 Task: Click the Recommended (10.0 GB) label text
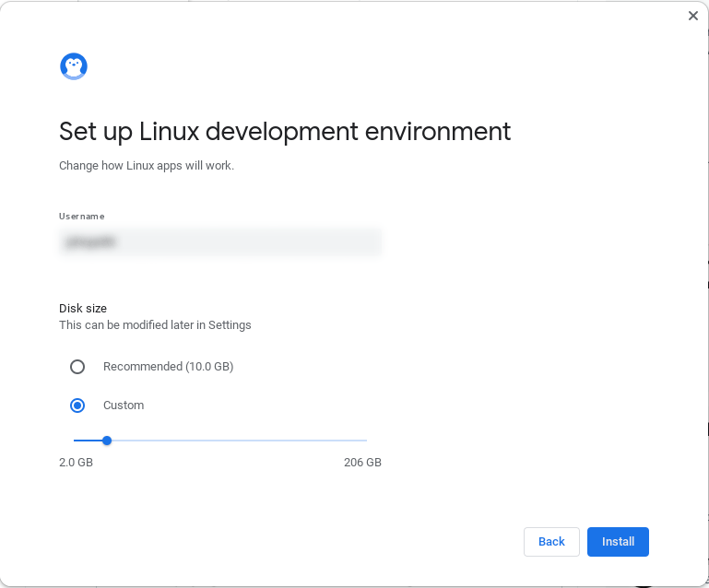168,367
